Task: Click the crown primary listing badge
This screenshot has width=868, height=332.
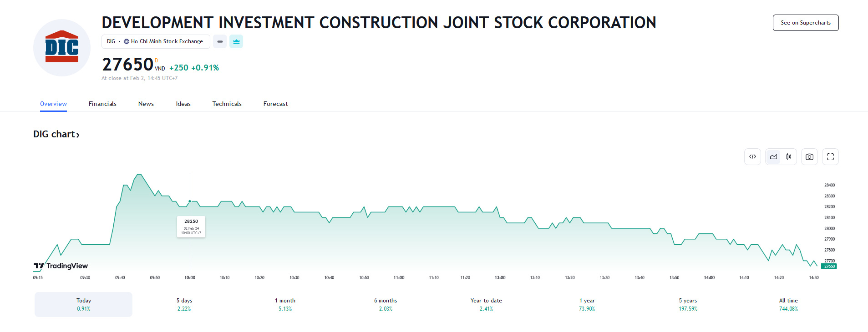Action: (236, 41)
